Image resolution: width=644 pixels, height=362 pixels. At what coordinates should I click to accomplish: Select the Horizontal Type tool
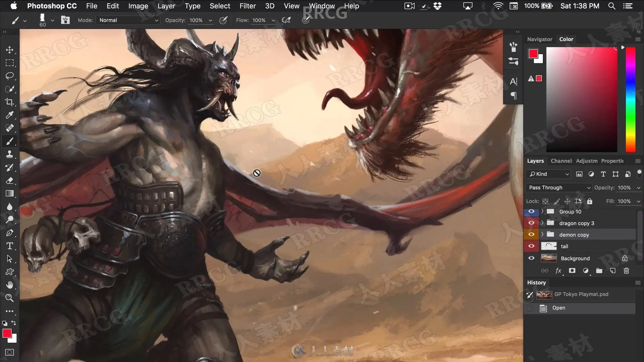(x=9, y=246)
